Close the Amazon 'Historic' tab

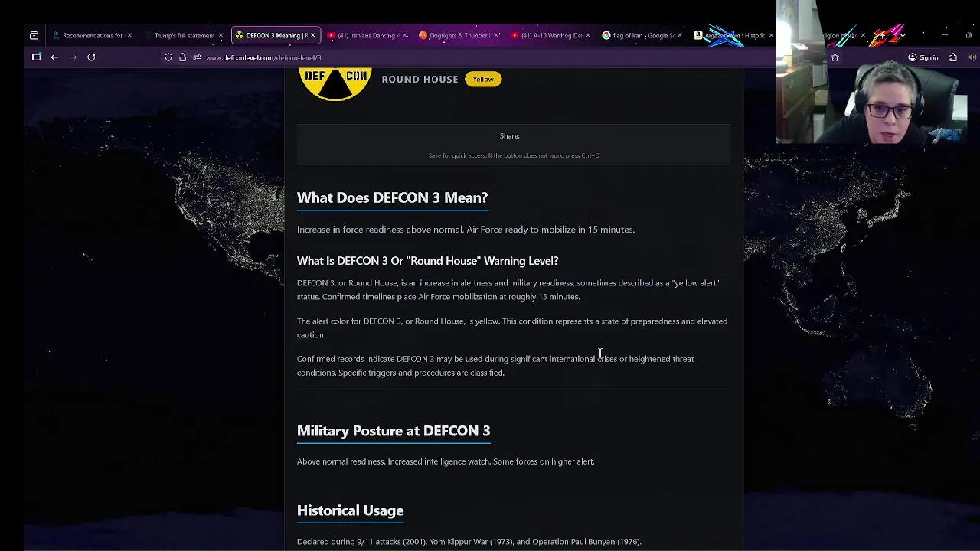pyautogui.click(x=771, y=35)
